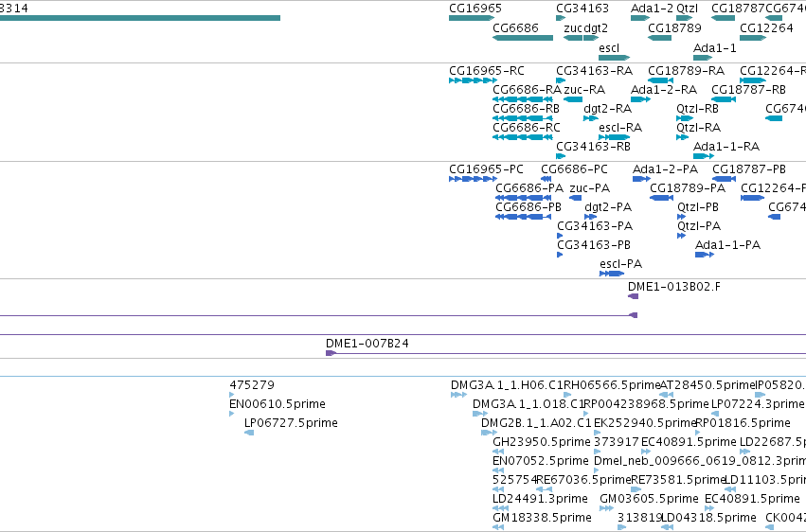Screen dimensions: 806x532
Task: Click the CG6686-RC transcript glyph
Action: coord(522,137)
